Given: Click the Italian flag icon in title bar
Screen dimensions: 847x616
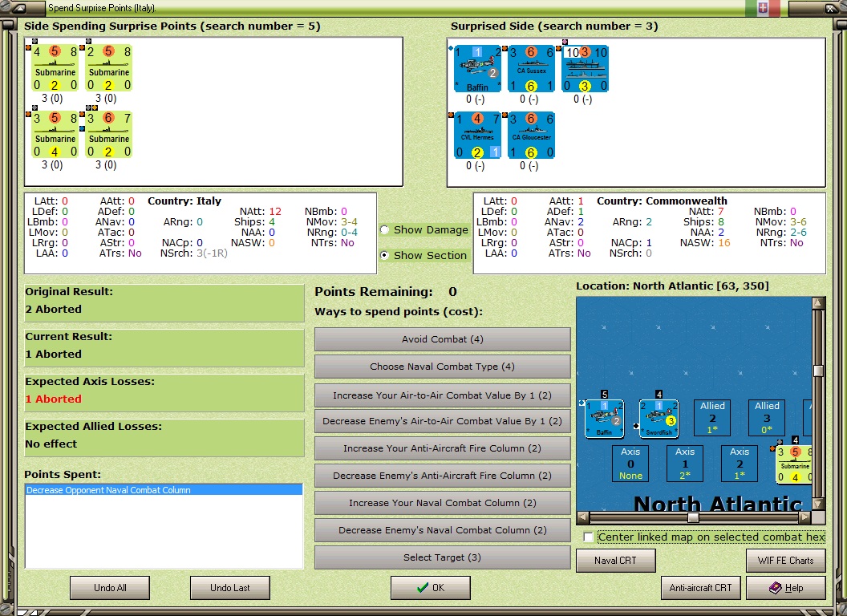Looking at the screenshot, I should tap(763, 7).
